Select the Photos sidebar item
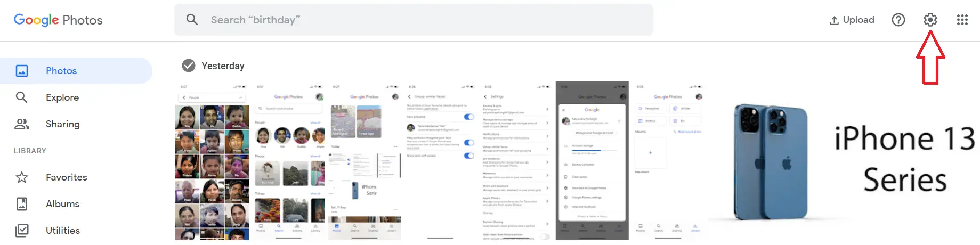The height and width of the screenshot is (245, 980). pos(76,71)
